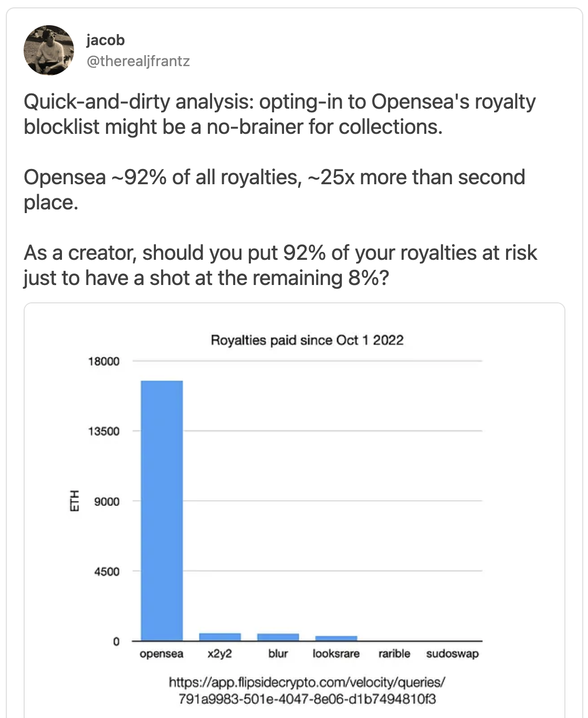Screen dimensions: 588x718
Task: Click the paragraph about Opensea's royalty blocklist
Action: (279, 114)
